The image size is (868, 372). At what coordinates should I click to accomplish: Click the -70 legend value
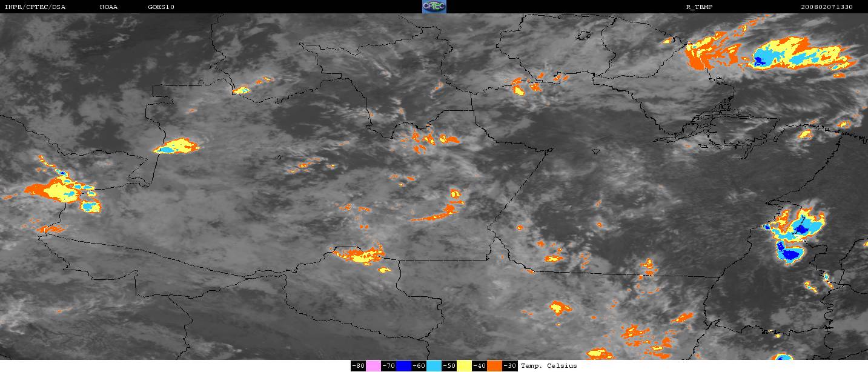pos(388,366)
